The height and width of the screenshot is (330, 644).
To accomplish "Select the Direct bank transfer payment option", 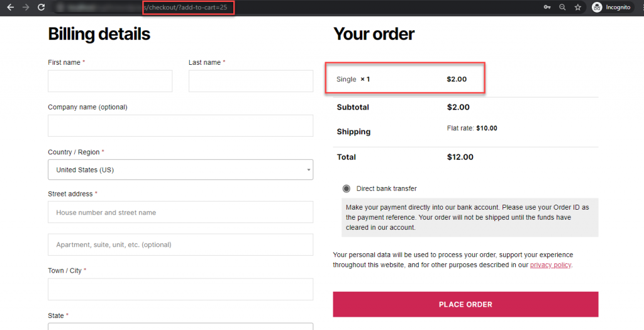I will tap(347, 189).
